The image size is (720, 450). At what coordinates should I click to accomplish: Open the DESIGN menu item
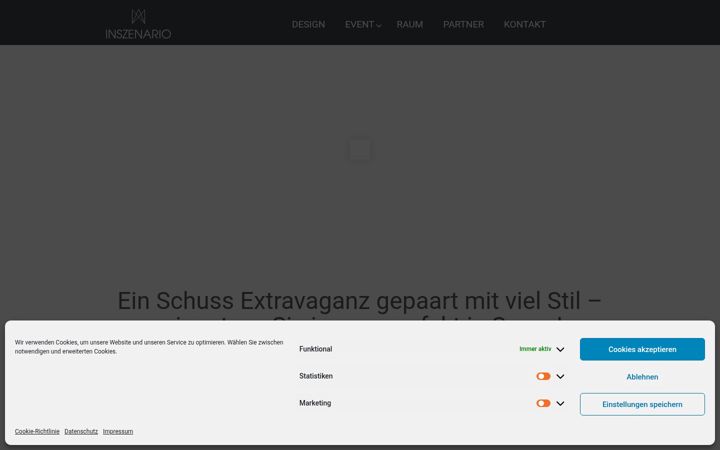pos(309,24)
